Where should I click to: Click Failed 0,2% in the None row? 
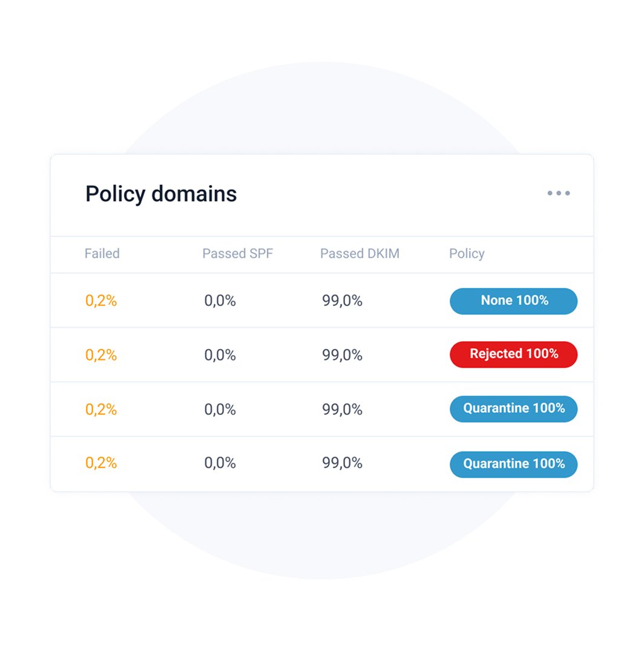coord(101,301)
